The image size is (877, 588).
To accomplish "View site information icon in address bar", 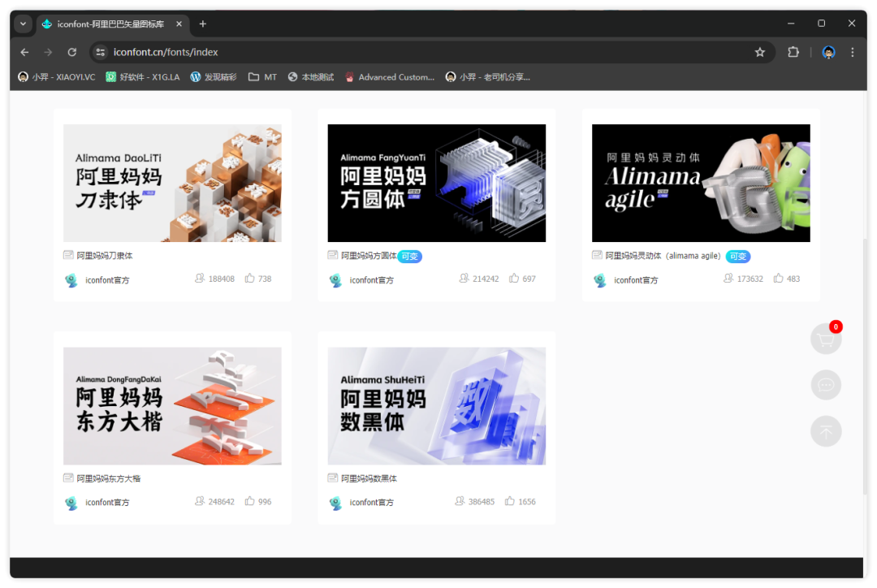I will point(101,52).
